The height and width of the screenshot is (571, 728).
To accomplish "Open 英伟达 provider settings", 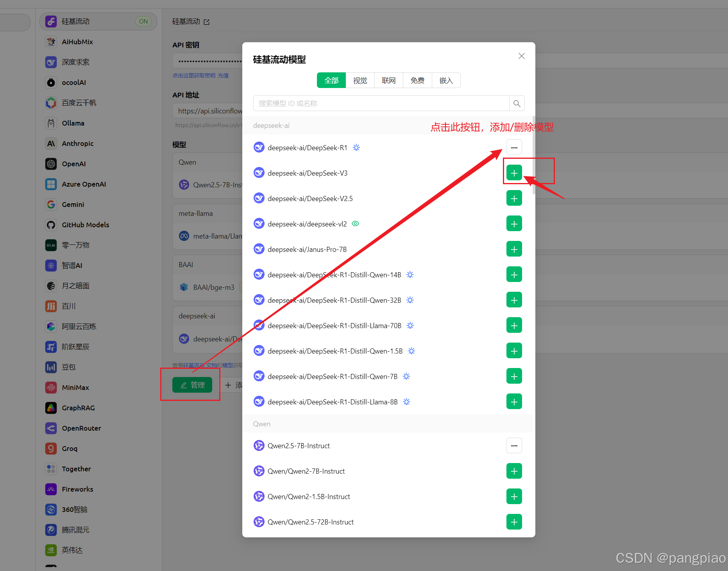I will [x=98, y=550].
